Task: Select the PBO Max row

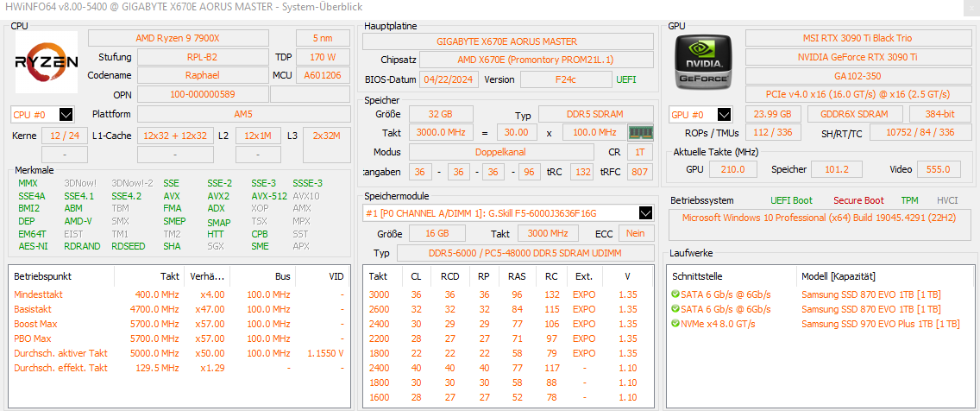Action: [x=180, y=338]
